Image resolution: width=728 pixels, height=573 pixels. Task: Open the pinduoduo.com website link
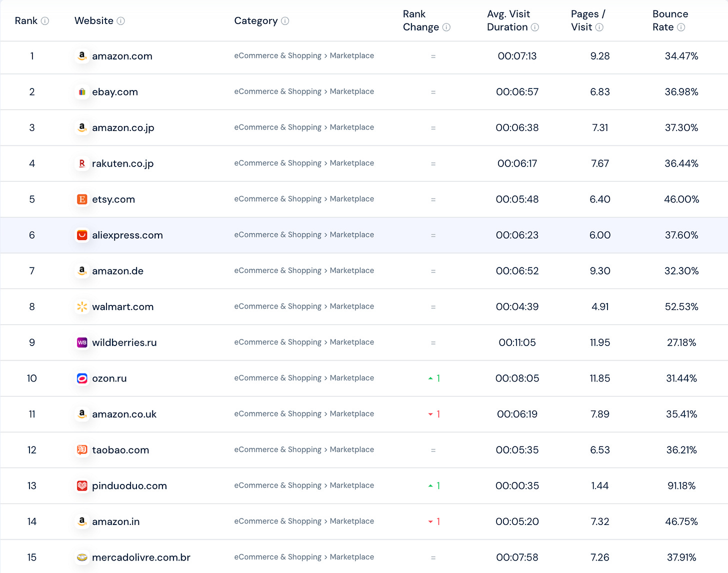coord(129,486)
